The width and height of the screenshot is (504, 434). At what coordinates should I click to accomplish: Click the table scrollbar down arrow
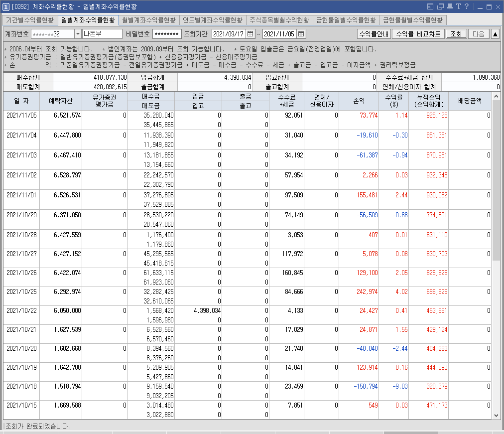tap(496, 416)
